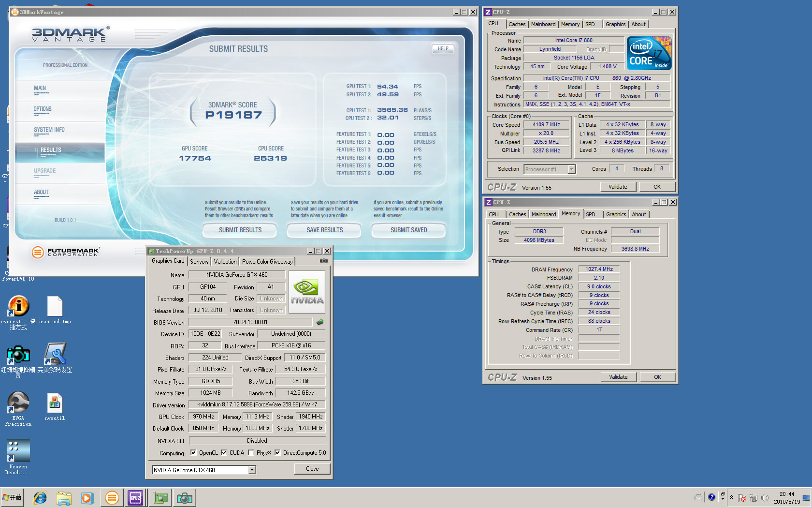This screenshot has width=812, height=508.
Task: Expand the NVIDIA GeForce GTX 460 dropdown
Action: tap(252, 470)
